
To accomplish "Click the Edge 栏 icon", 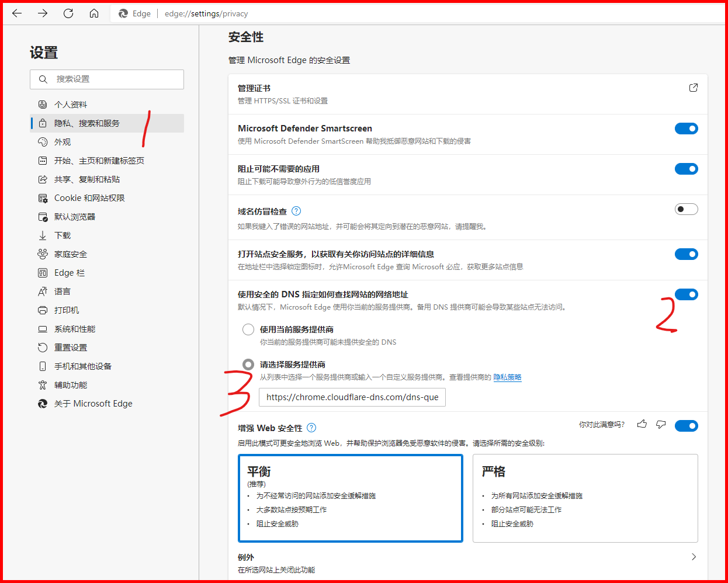I will click(43, 273).
